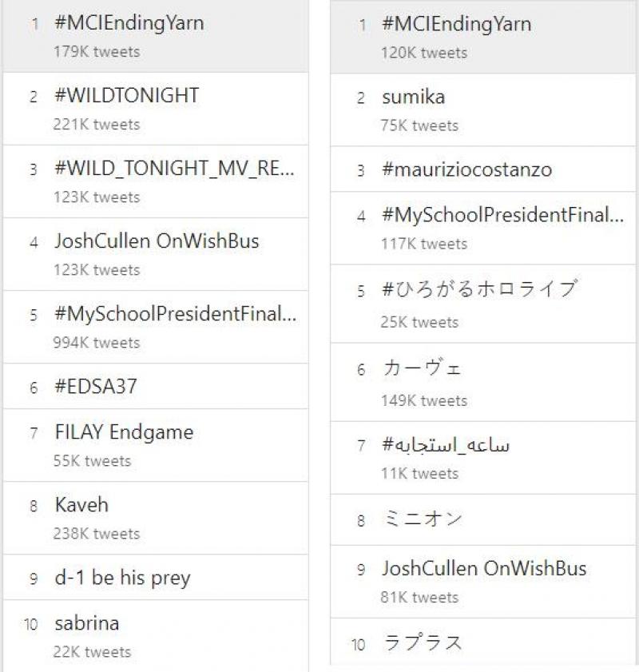639x672 pixels.
Task: Open #MCIEndingYarn with 120K tweets
Action: click(456, 24)
